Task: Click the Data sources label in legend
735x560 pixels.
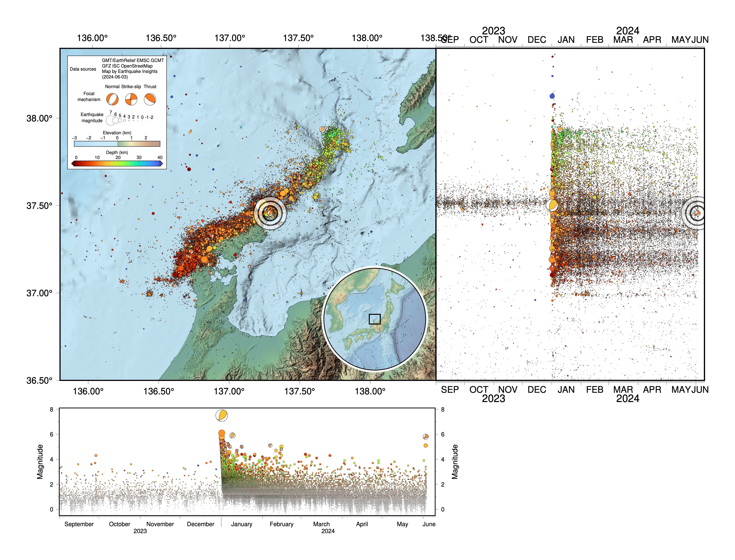Action: 83,69
